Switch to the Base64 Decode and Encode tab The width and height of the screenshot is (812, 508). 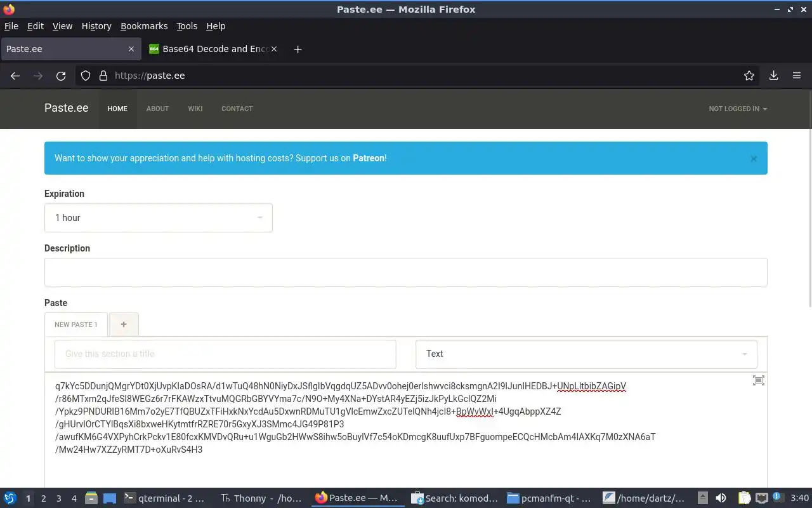click(213, 49)
